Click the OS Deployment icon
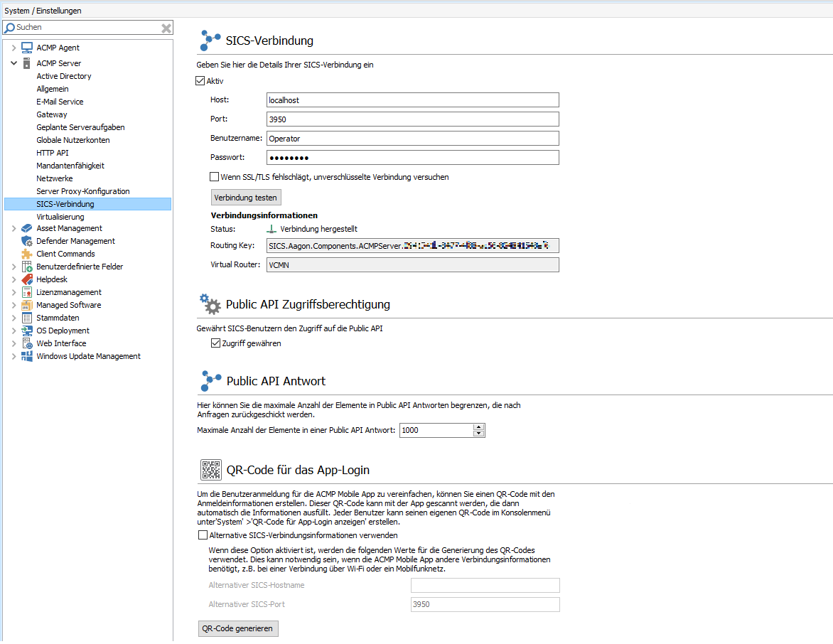 [26, 331]
